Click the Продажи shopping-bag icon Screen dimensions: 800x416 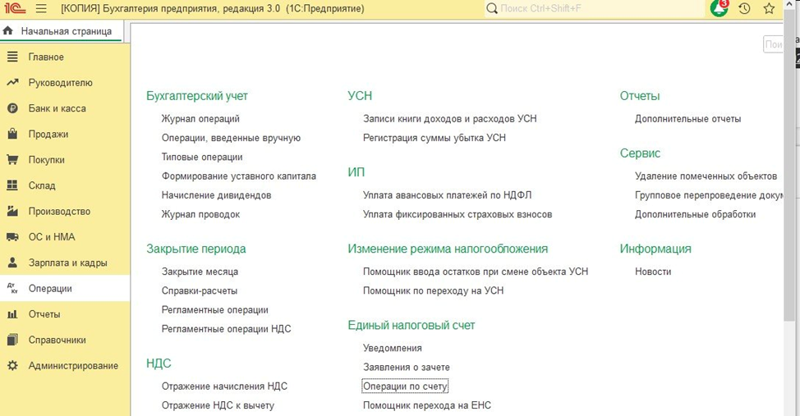pos(12,134)
